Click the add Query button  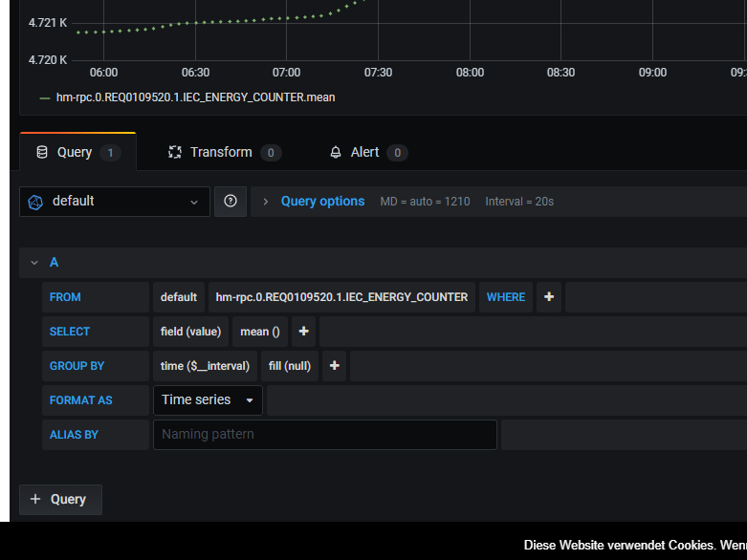[60, 500]
